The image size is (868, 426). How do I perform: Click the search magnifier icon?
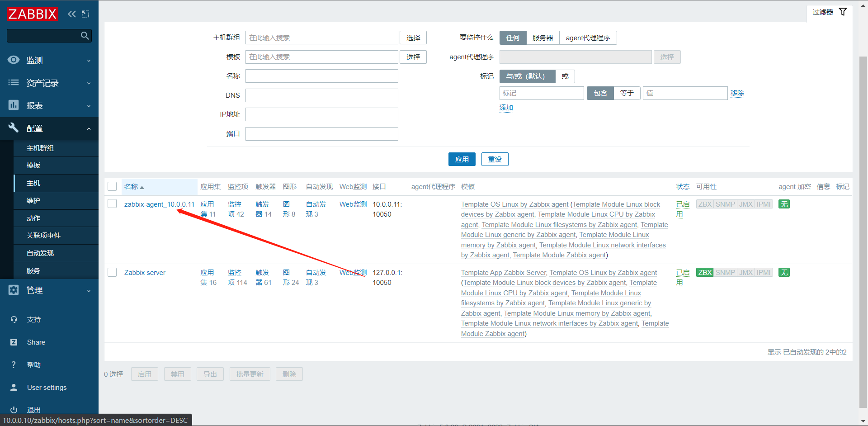(85, 36)
